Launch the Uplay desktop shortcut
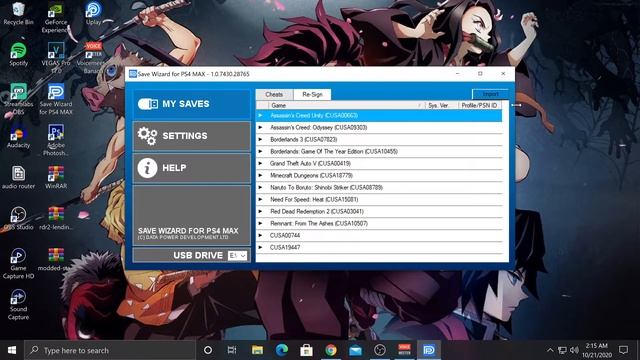This screenshot has height=360, width=640. click(x=93, y=13)
